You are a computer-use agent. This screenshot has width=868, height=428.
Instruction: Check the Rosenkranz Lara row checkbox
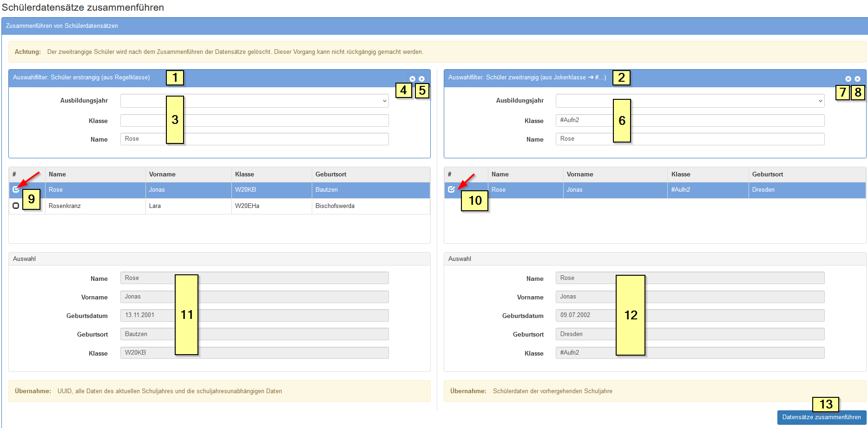16,206
